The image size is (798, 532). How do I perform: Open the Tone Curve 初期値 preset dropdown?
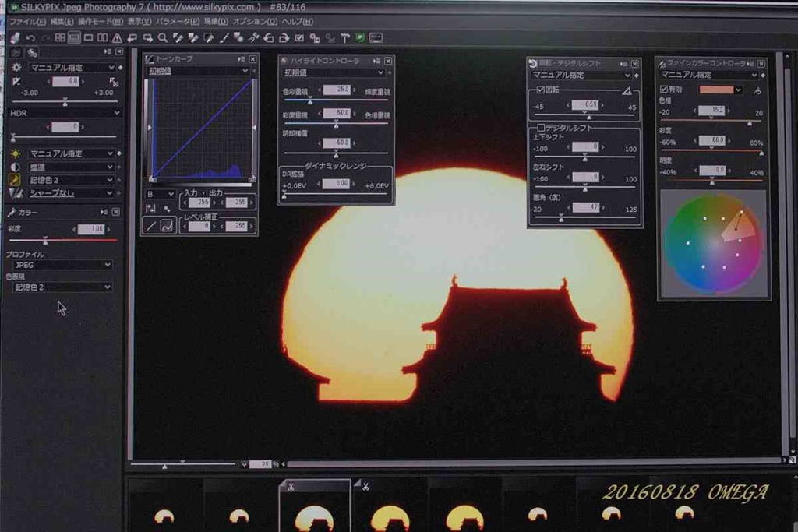197,71
